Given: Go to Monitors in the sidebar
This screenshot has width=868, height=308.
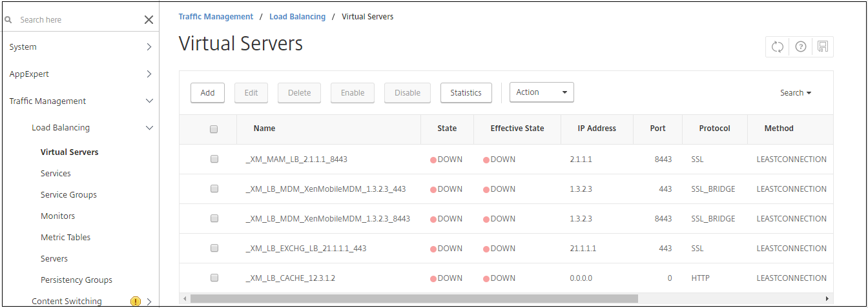Looking at the screenshot, I should 57,216.
